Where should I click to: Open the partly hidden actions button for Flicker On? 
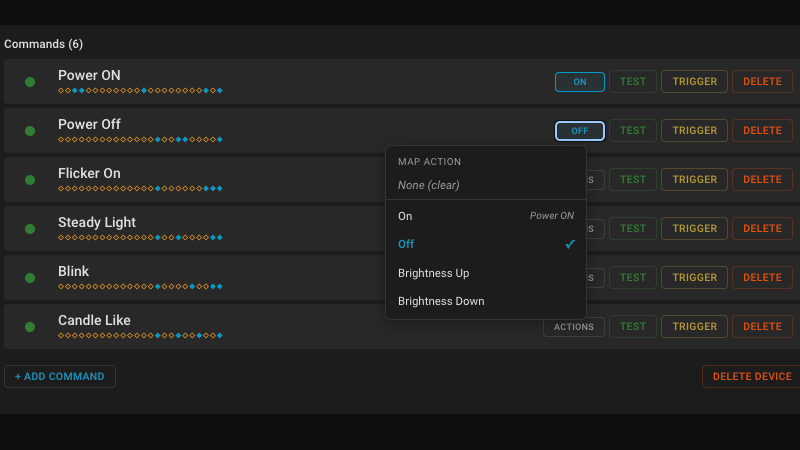595,180
